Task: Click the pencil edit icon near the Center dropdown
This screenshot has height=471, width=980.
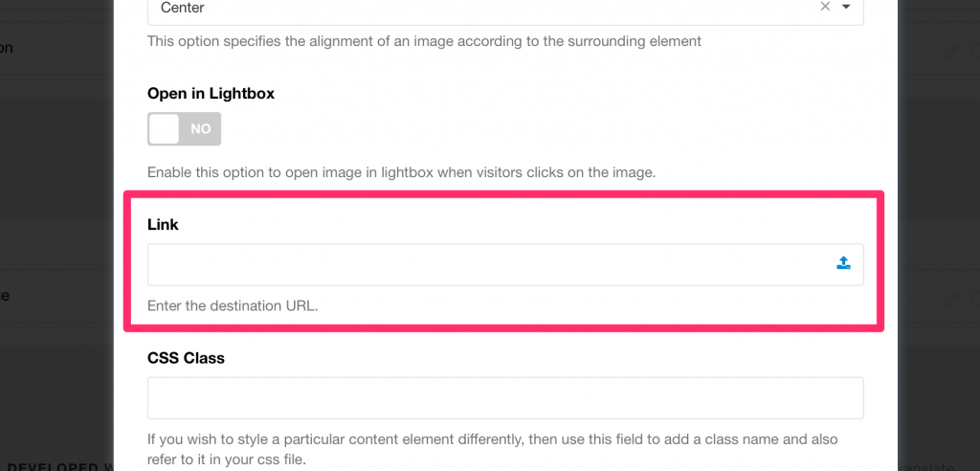Action: pyautogui.click(x=950, y=52)
